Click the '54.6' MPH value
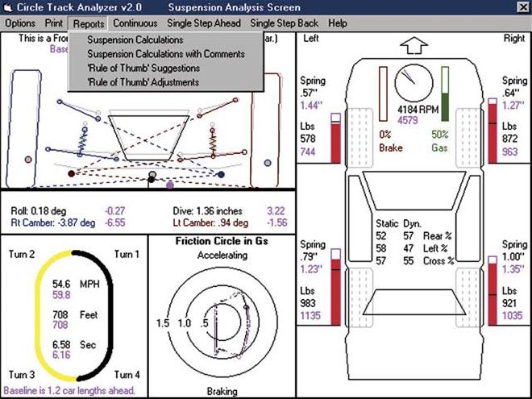The image size is (532, 399). point(61,284)
